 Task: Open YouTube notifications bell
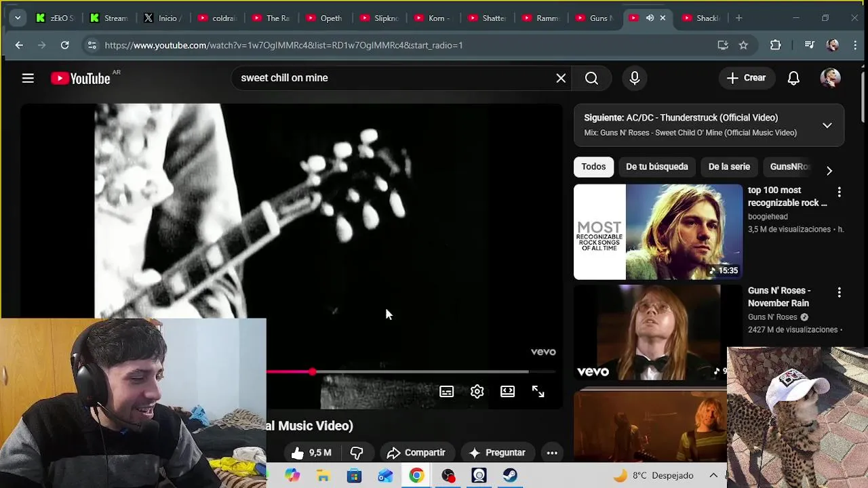[x=793, y=78]
